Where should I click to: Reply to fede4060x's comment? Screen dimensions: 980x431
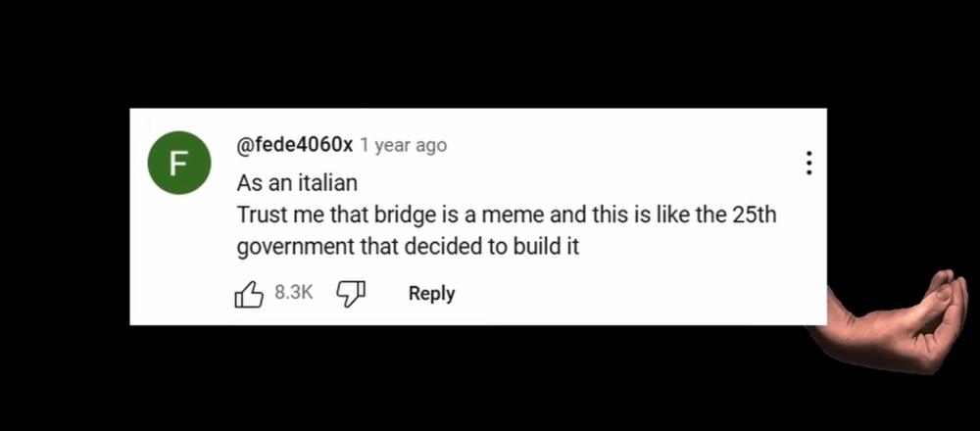tap(432, 293)
